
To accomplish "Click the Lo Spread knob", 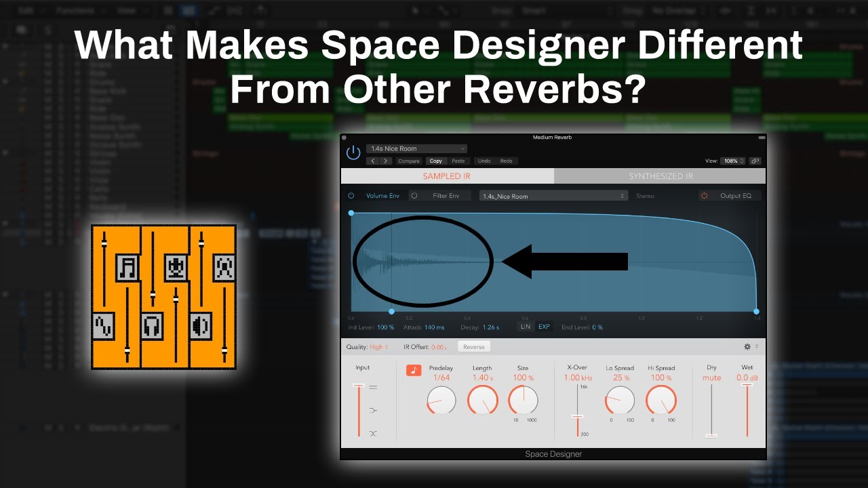I will pyautogui.click(x=620, y=401).
